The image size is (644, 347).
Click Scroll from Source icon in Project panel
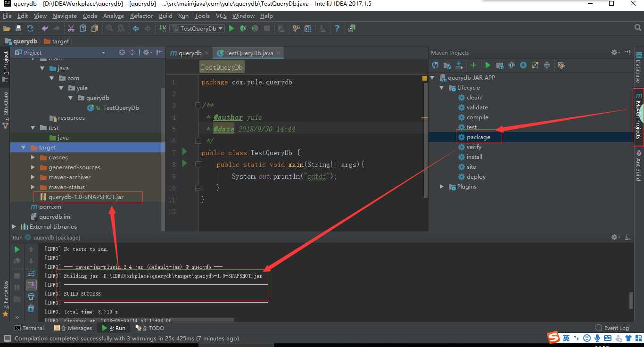(122, 52)
